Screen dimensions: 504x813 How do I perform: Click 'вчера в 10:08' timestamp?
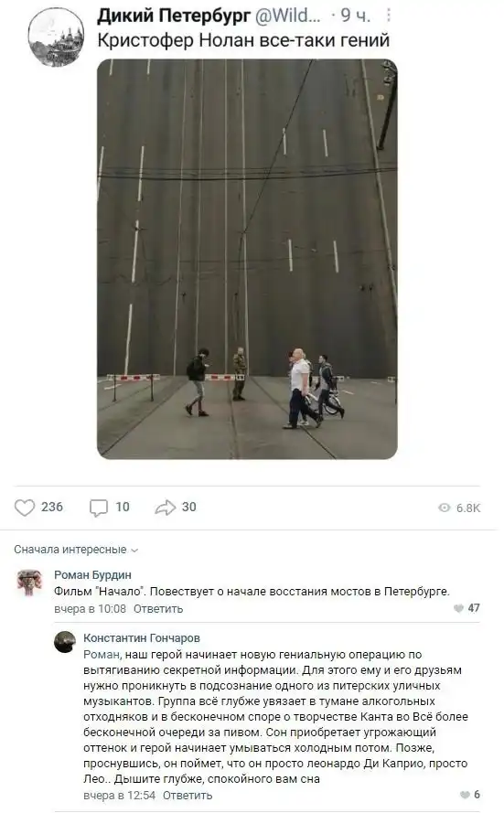tap(91, 609)
